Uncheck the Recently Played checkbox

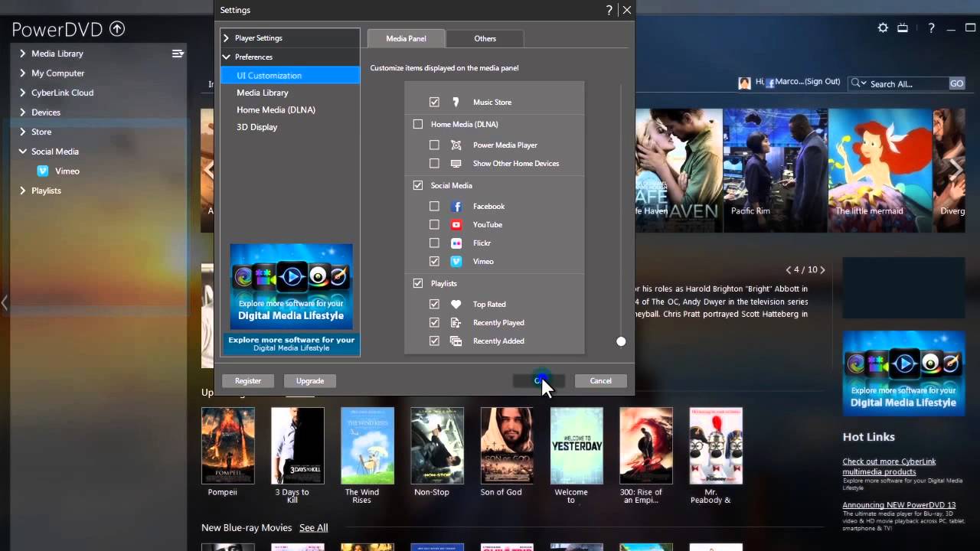coord(434,322)
